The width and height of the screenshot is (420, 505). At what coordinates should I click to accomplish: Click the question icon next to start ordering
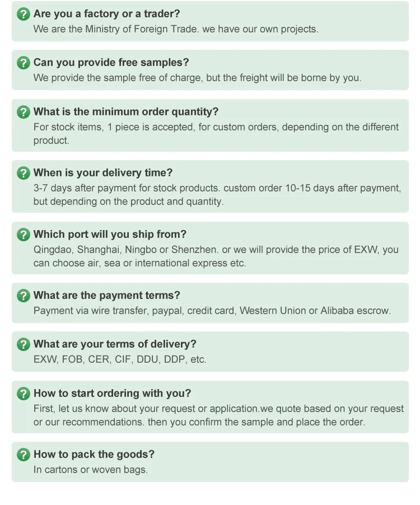pos(24,394)
